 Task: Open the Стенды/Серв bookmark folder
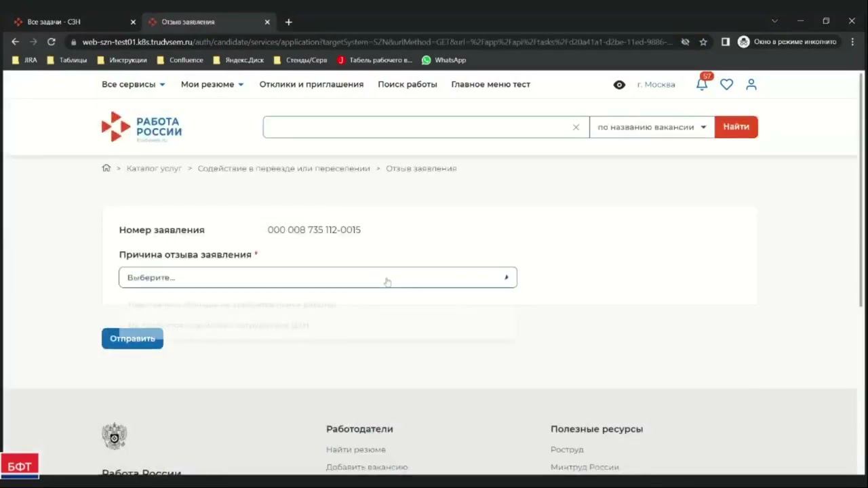(300, 60)
